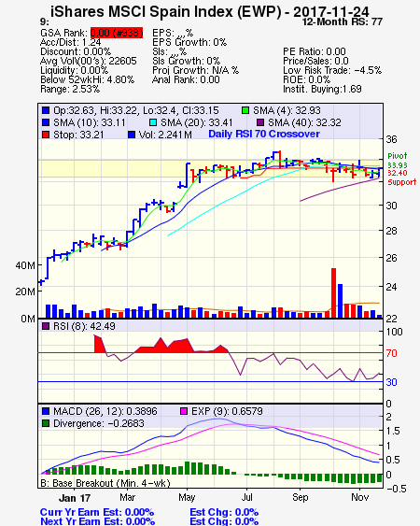Click the 20M volume axis label
Viewport: 420px width, 526px height.
(x=25, y=291)
